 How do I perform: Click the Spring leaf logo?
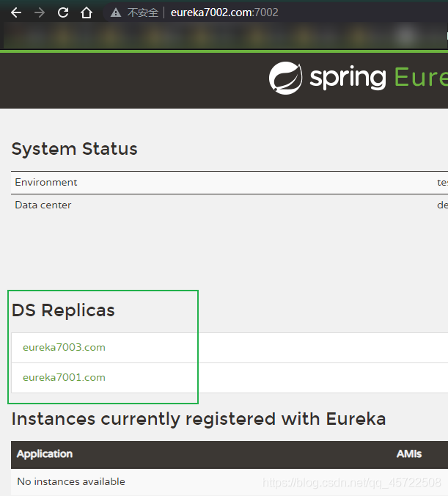(285, 78)
